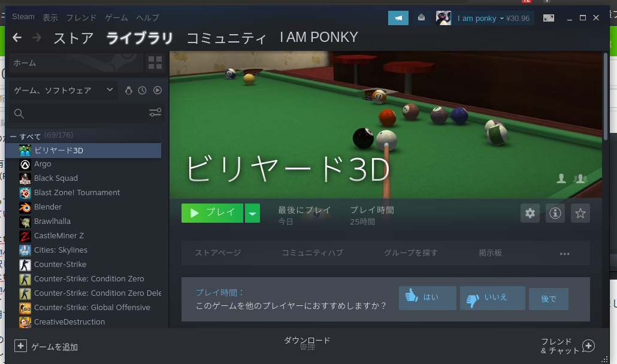Go to the ストア tab
This screenshot has height=364, width=617.
74,38
